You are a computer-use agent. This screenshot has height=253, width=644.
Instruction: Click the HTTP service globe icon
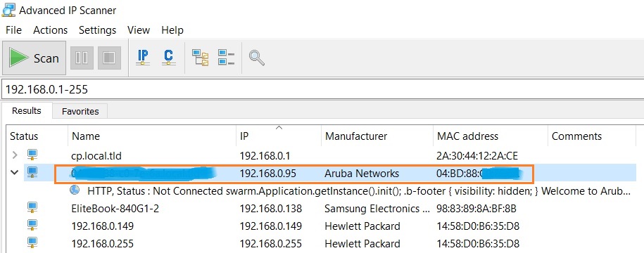click(75, 190)
